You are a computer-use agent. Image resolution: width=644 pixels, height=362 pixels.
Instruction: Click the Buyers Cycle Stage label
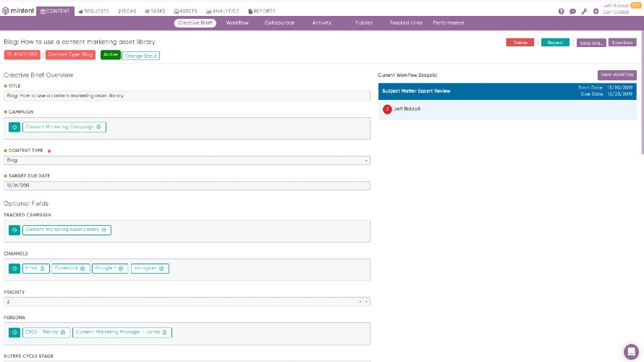click(x=29, y=355)
